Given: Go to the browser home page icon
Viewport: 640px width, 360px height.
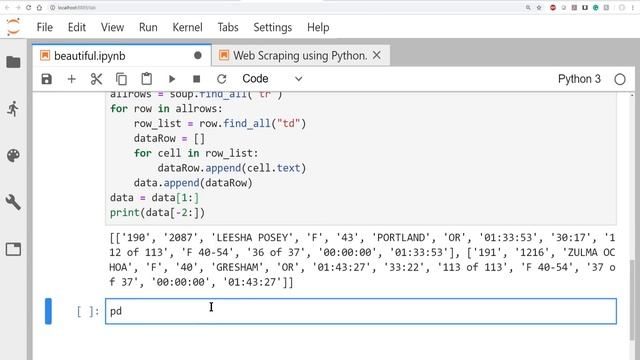Looking at the screenshot, I should 39,7.
